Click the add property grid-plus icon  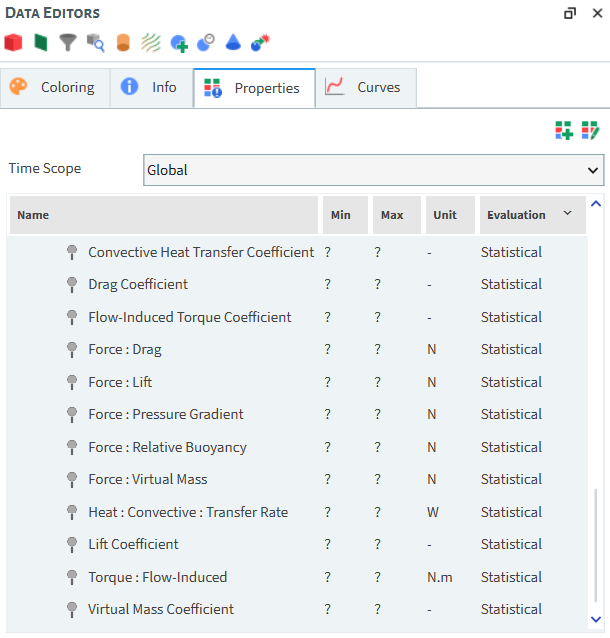[x=564, y=130]
